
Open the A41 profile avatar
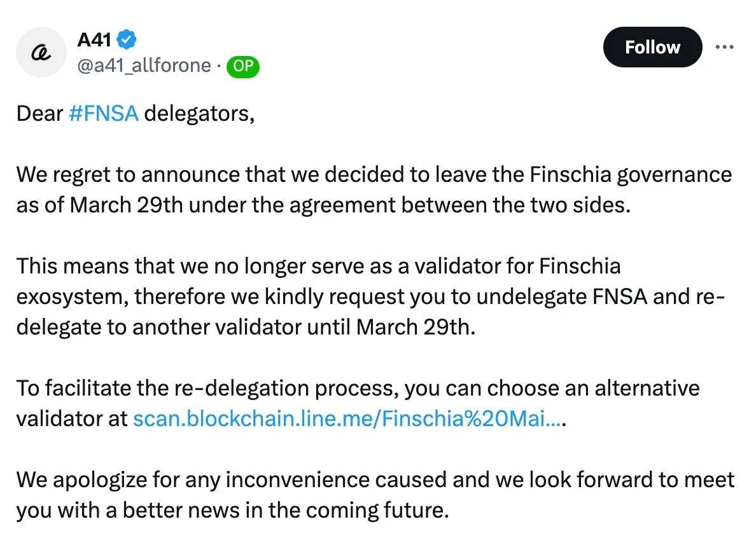[41, 52]
